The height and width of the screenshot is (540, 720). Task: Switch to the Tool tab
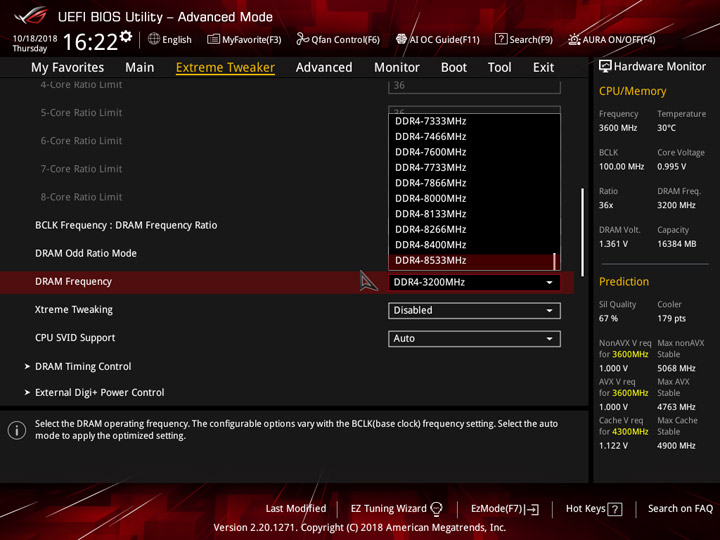click(x=499, y=67)
